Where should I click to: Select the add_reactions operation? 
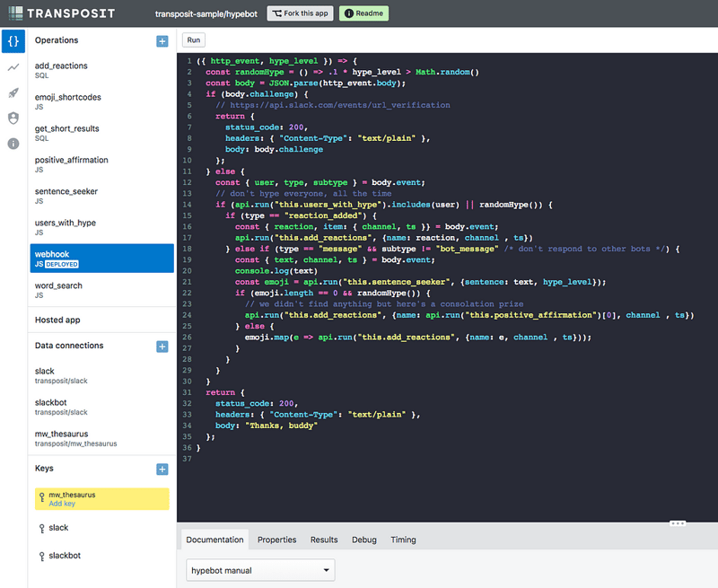tap(101, 70)
